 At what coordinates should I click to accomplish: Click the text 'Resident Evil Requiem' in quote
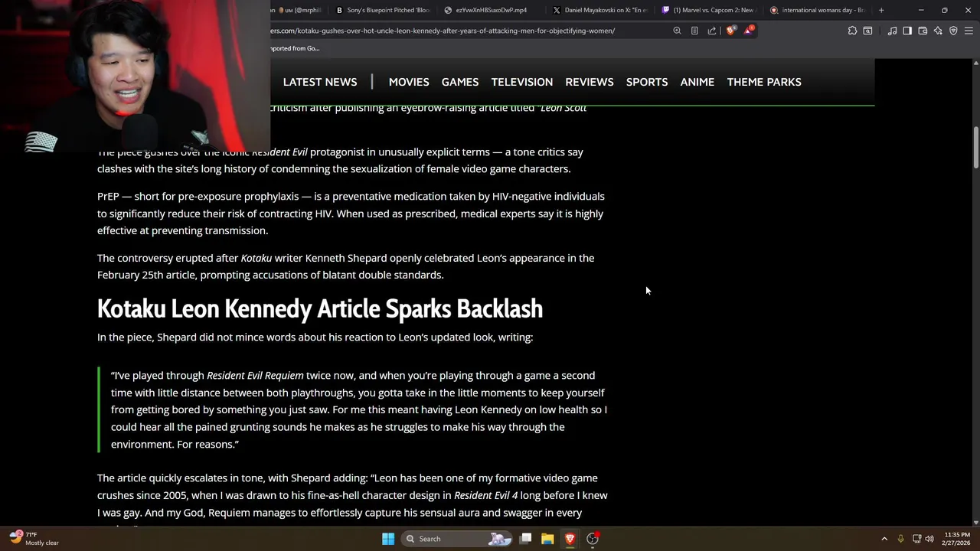point(255,376)
